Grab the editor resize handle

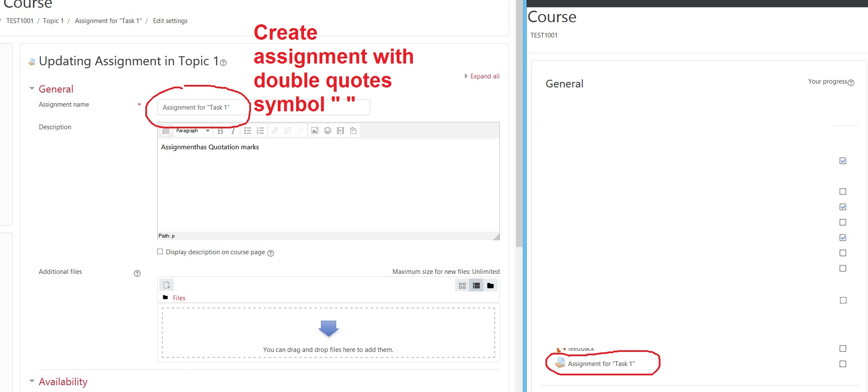(496, 237)
